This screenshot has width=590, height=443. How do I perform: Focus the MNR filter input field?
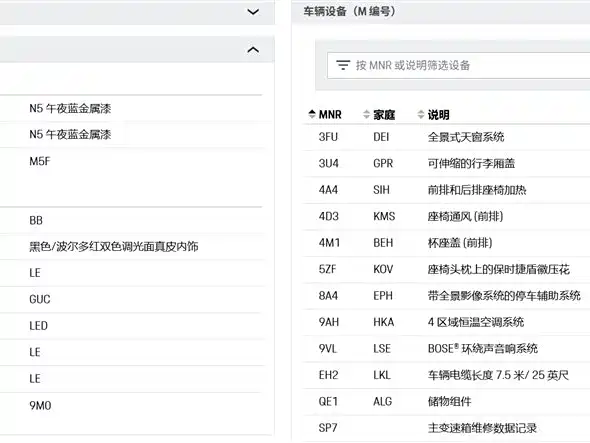(x=458, y=65)
